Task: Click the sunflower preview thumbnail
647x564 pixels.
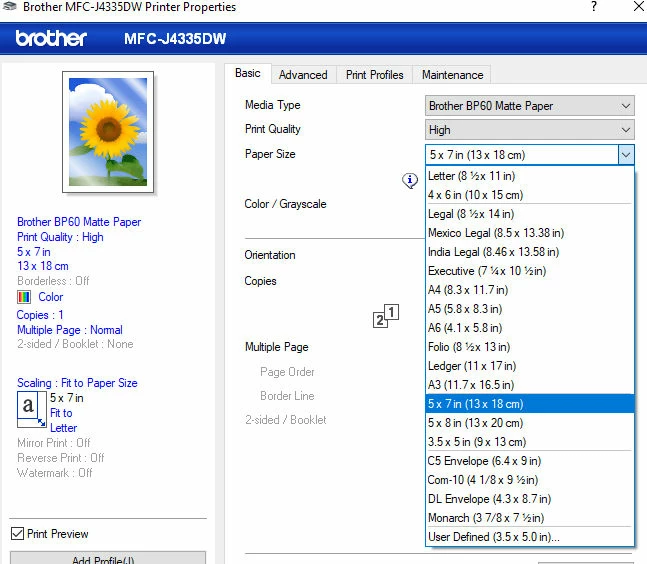Action: coord(108,132)
